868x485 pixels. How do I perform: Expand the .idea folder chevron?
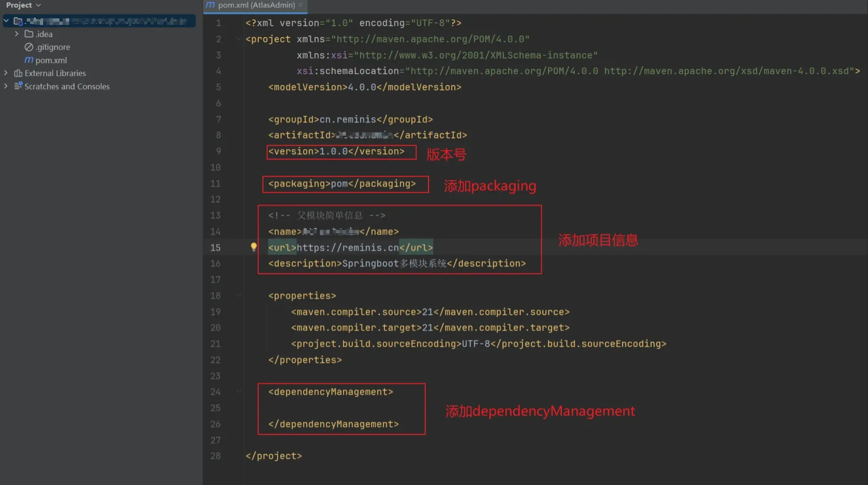point(16,34)
